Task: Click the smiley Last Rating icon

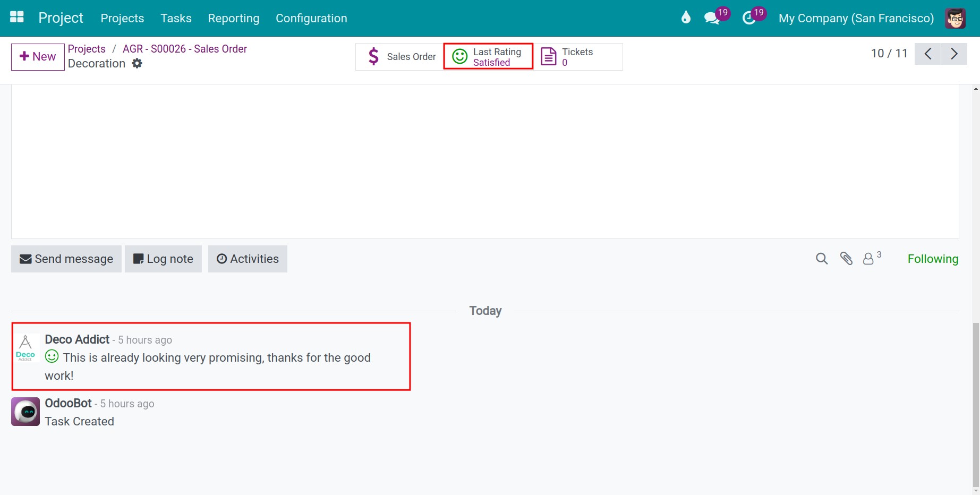Action: pyautogui.click(x=459, y=56)
